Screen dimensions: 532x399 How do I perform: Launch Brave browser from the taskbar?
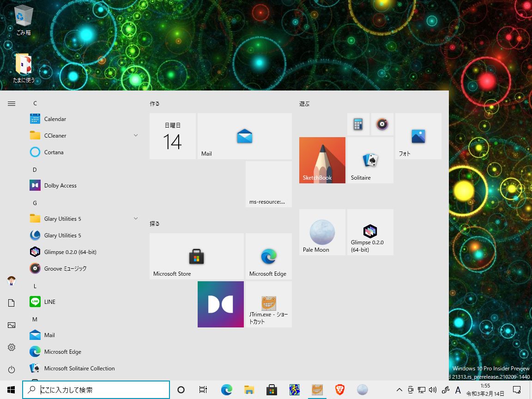[339, 389]
